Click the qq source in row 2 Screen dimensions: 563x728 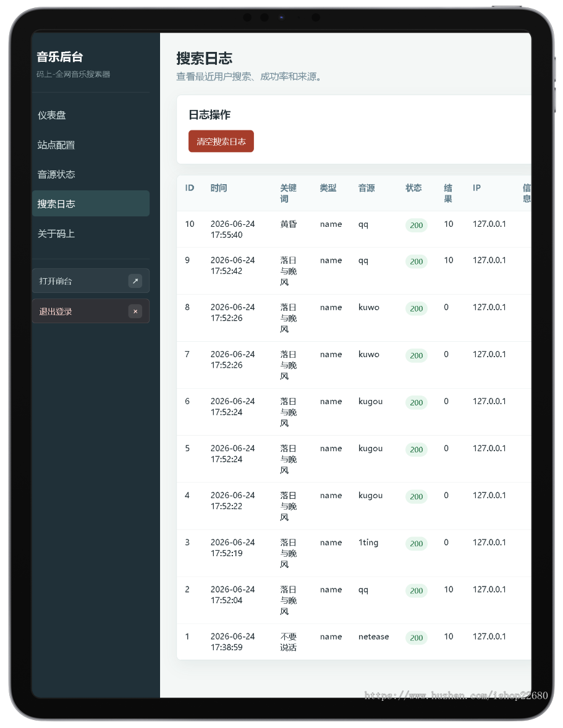tap(363, 590)
